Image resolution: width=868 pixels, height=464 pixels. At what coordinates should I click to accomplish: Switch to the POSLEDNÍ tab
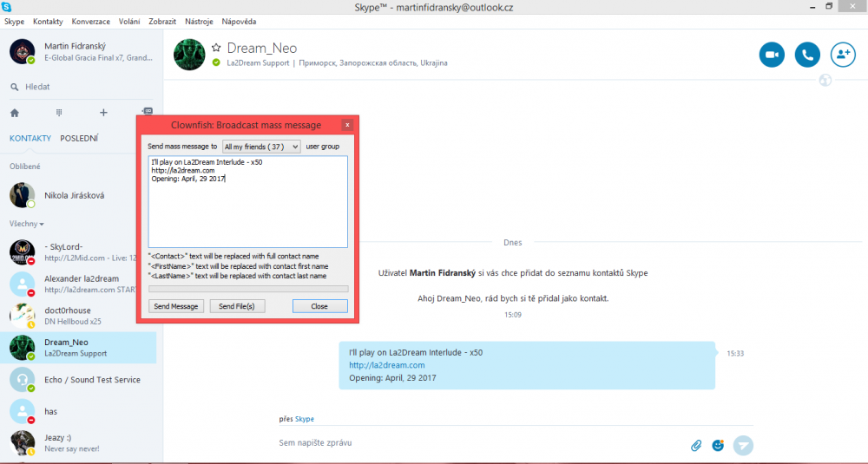coord(78,138)
